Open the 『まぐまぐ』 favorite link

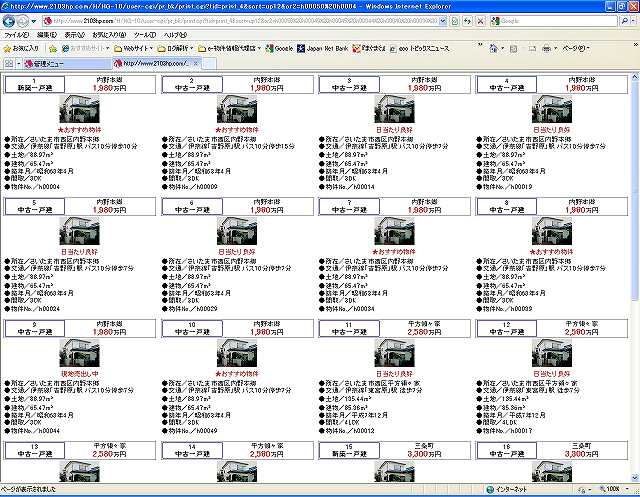369,49
